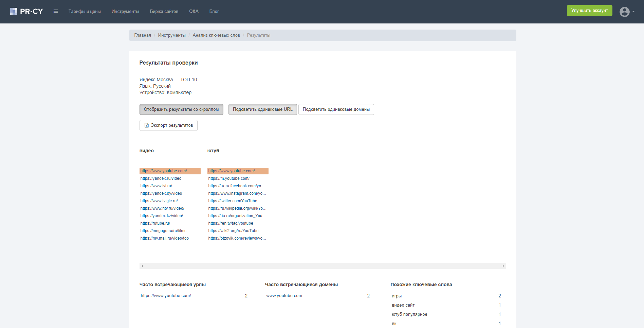The image size is (644, 328).
Task: Go to Главная breadcrumb
Action: coord(143,35)
